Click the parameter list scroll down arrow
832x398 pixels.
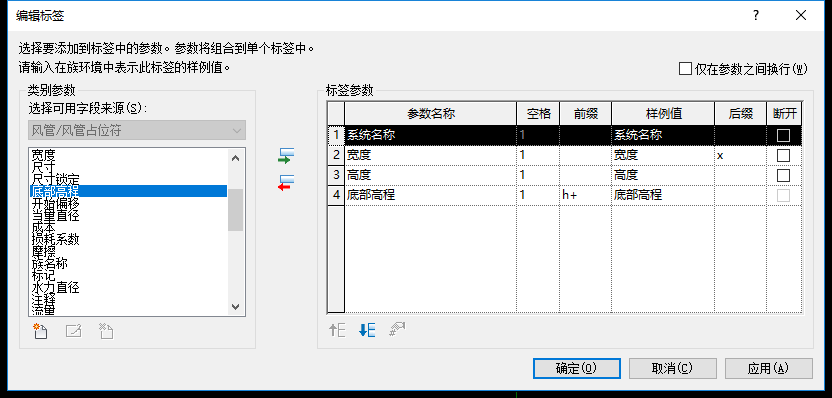point(236,307)
